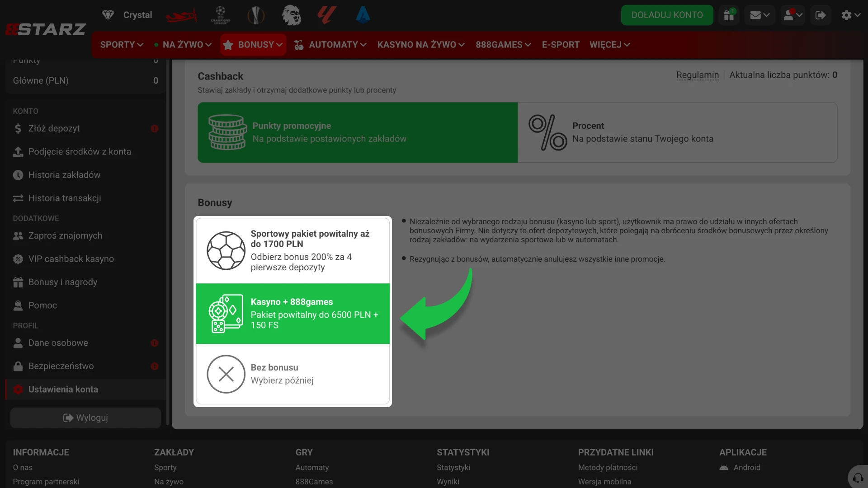Select Procent cashback option
868x488 pixels.
tap(677, 132)
